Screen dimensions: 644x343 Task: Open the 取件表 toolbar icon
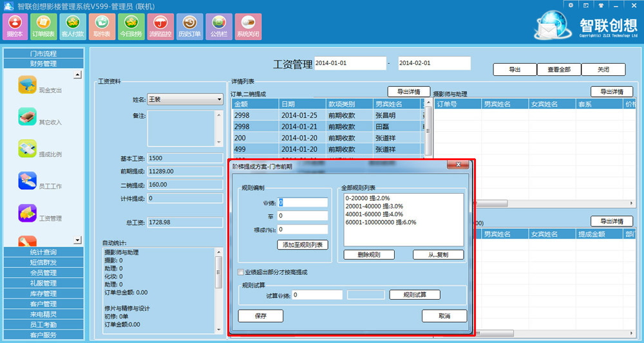[x=102, y=26]
